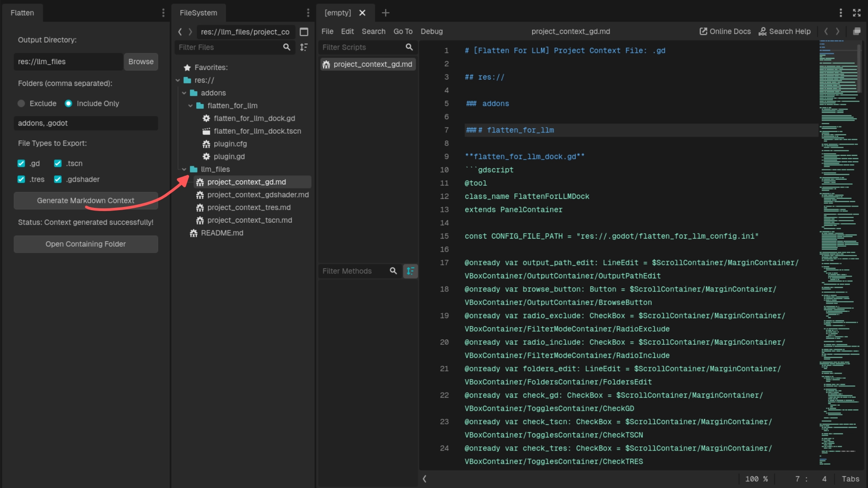Click the float script editor window icon
The width and height of the screenshot is (868, 488).
click(x=857, y=32)
